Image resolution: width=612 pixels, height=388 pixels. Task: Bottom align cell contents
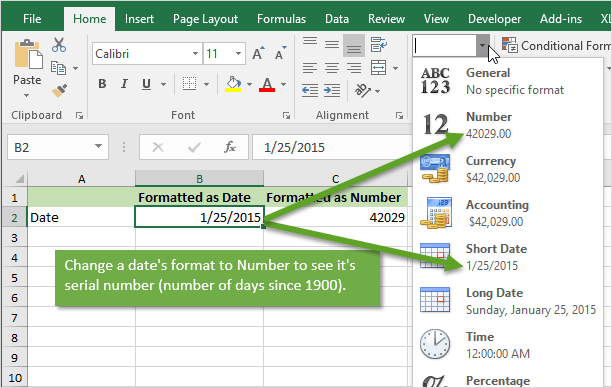(x=354, y=46)
